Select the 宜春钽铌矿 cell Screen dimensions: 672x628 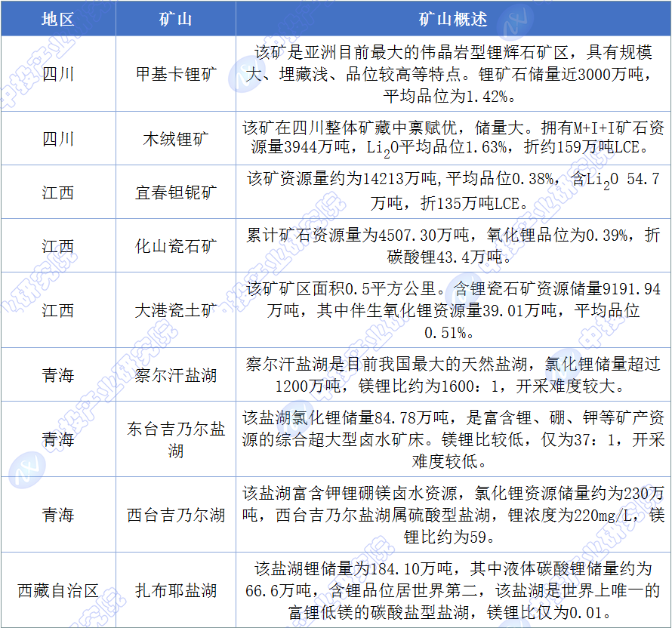pyautogui.click(x=175, y=192)
